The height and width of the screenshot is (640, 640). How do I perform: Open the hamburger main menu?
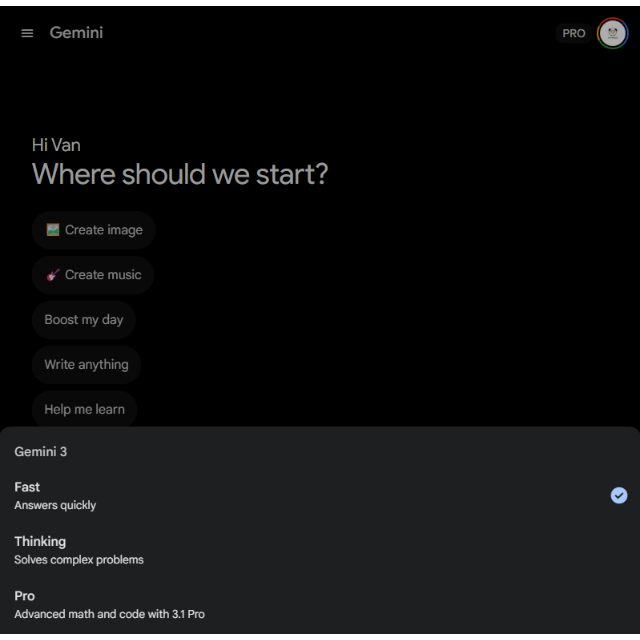[27, 33]
